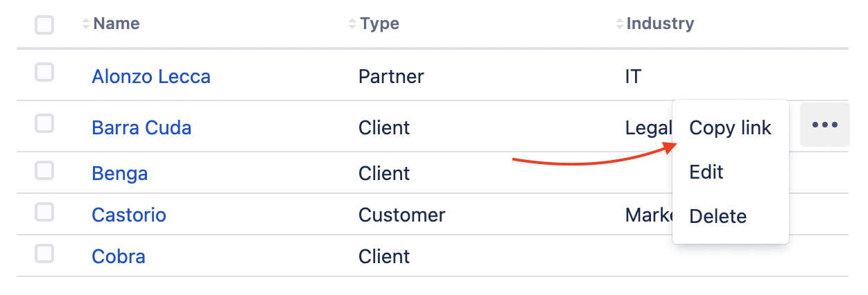This screenshot has width=868, height=295.
Task: Open the Alonzo Lecca link
Action: pos(151,76)
